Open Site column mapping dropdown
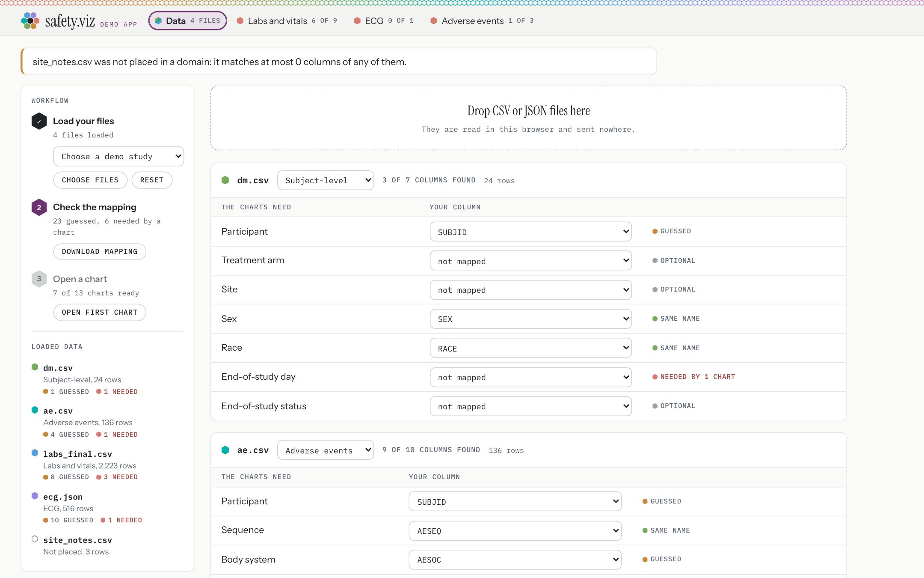 pyautogui.click(x=531, y=290)
